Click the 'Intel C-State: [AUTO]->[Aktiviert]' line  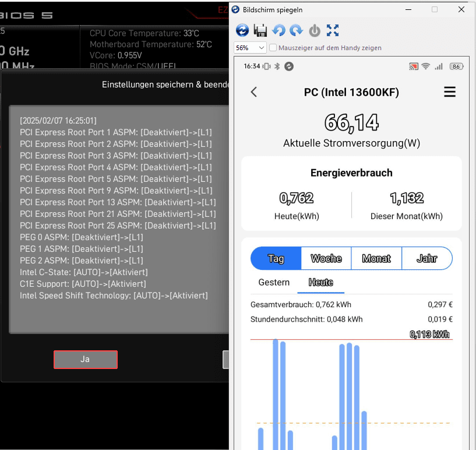click(84, 272)
